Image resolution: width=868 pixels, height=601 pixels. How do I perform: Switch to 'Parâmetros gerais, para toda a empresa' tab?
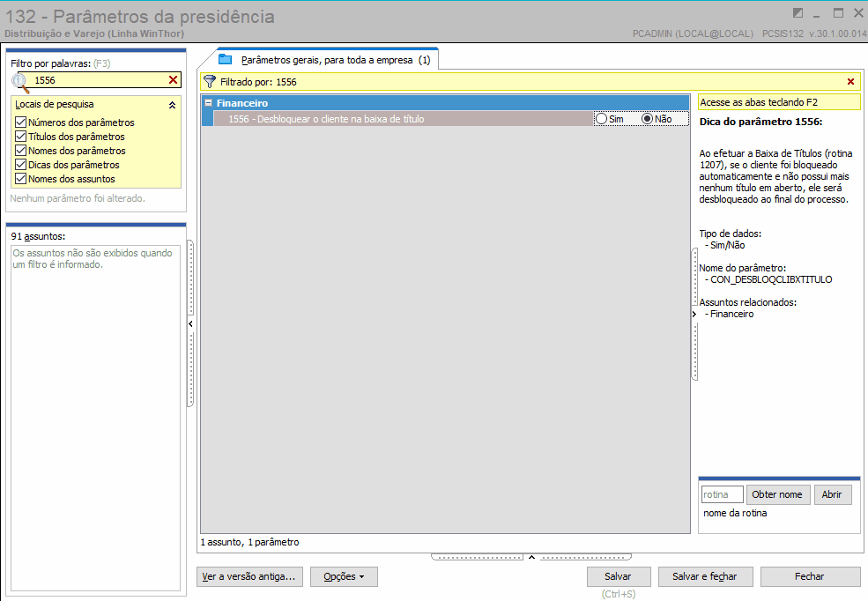(x=326, y=60)
